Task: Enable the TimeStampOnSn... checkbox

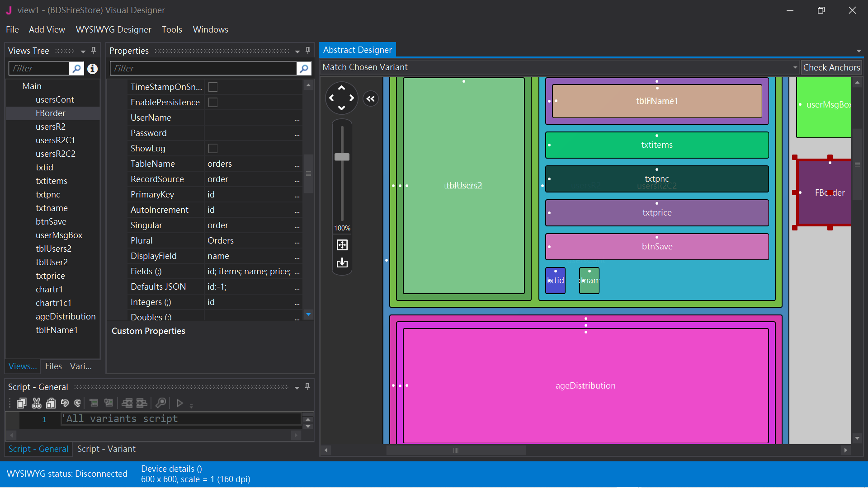Action: point(213,87)
